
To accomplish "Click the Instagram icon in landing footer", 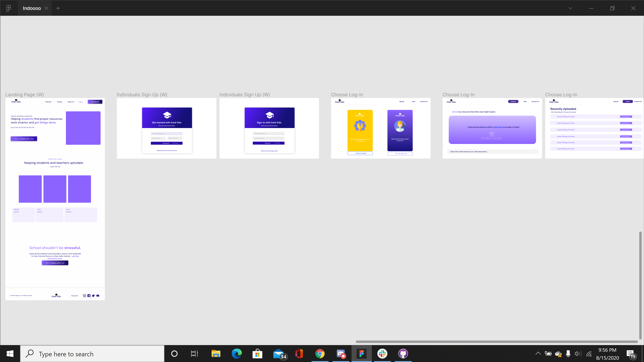I will click(85, 295).
